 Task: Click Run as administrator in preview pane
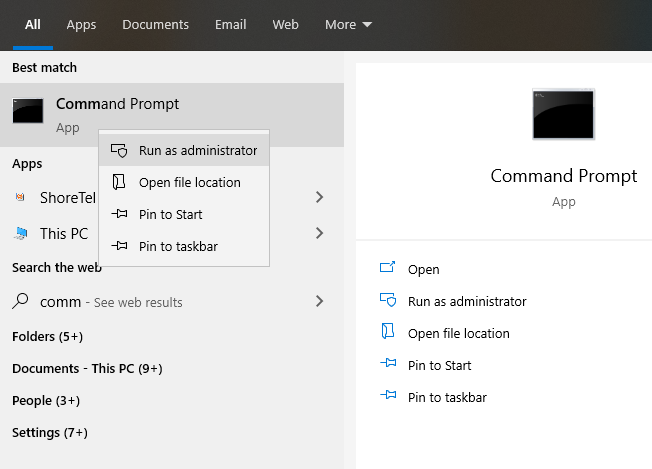[467, 301]
